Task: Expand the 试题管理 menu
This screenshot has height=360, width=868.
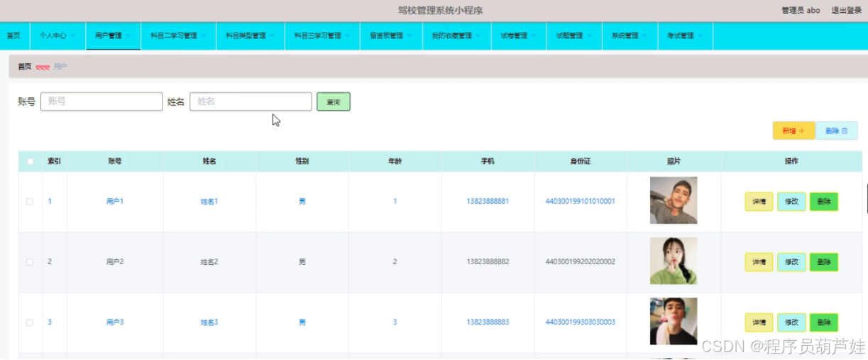Action: (574, 36)
